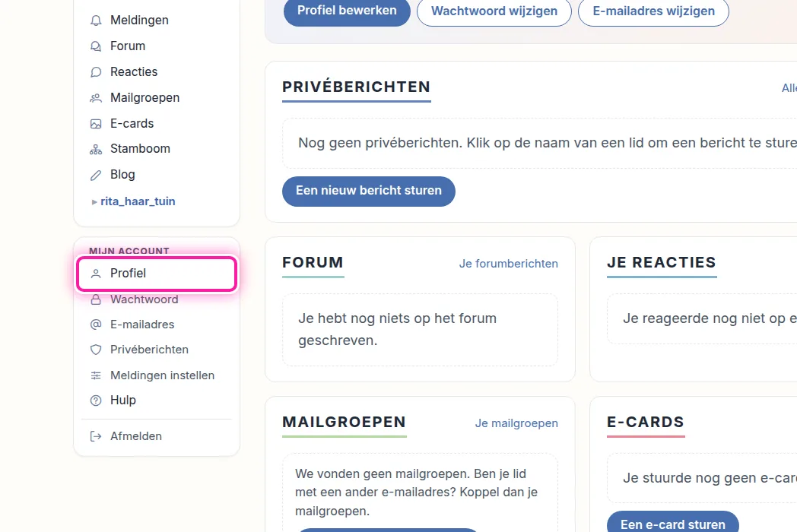Viewport: 797px width, 532px height.
Task: Click the JE REACTIES card heading
Action: click(x=662, y=263)
